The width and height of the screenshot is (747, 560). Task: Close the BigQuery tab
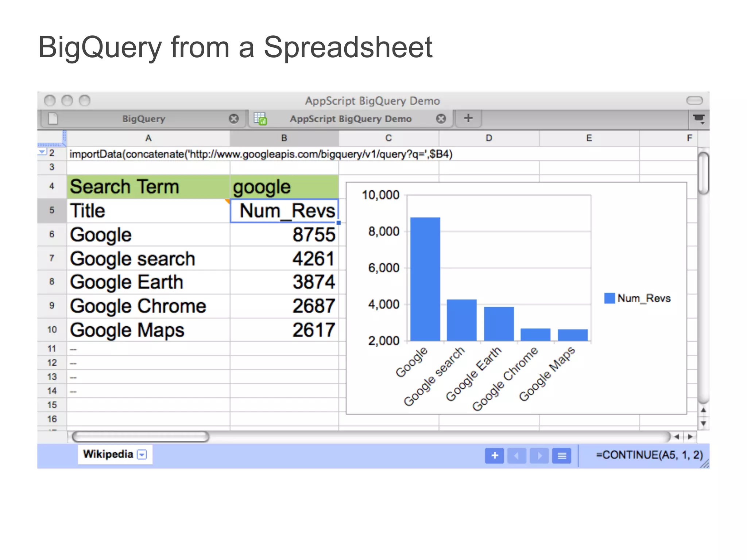coord(234,119)
